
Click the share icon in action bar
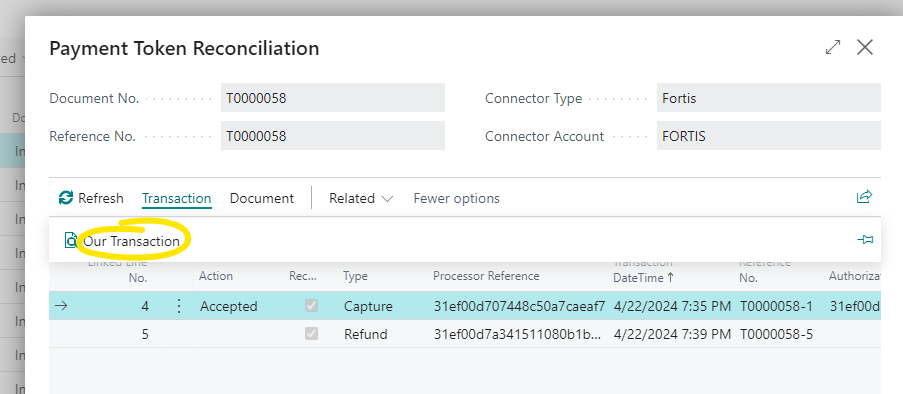coord(864,197)
